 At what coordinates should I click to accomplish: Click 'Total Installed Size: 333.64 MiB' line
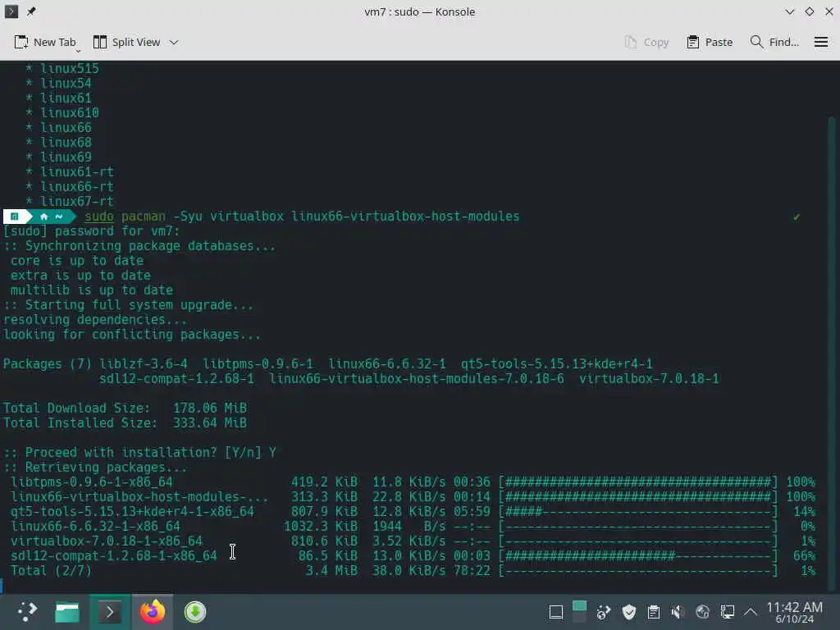point(125,423)
